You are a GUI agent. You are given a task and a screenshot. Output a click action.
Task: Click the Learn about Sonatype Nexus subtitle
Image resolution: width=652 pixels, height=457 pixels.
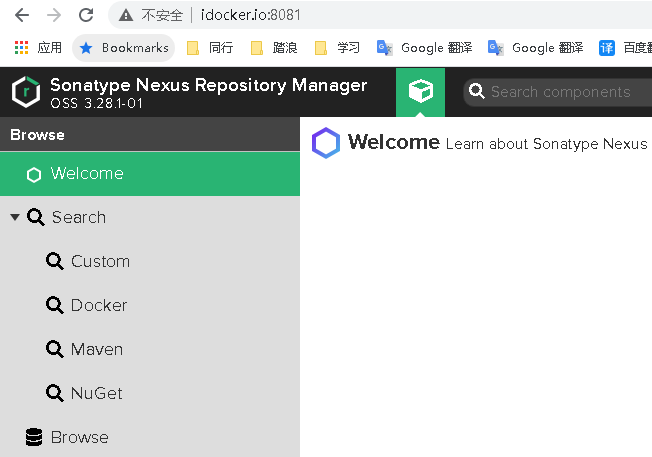546,144
